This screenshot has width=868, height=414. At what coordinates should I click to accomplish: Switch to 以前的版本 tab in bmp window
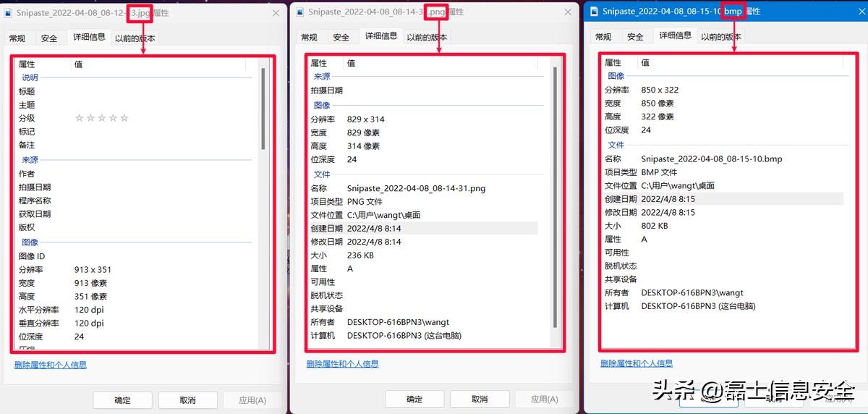pyautogui.click(x=721, y=37)
